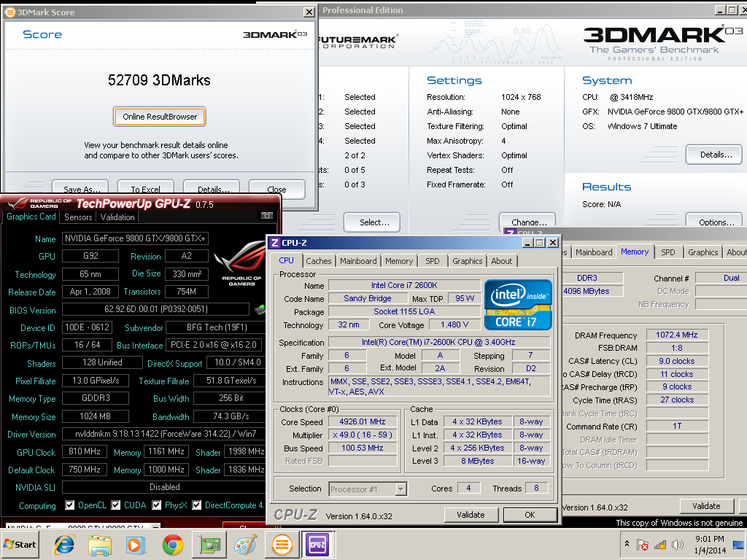Click the System Details button in 3DMark

pyautogui.click(x=714, y=155)
